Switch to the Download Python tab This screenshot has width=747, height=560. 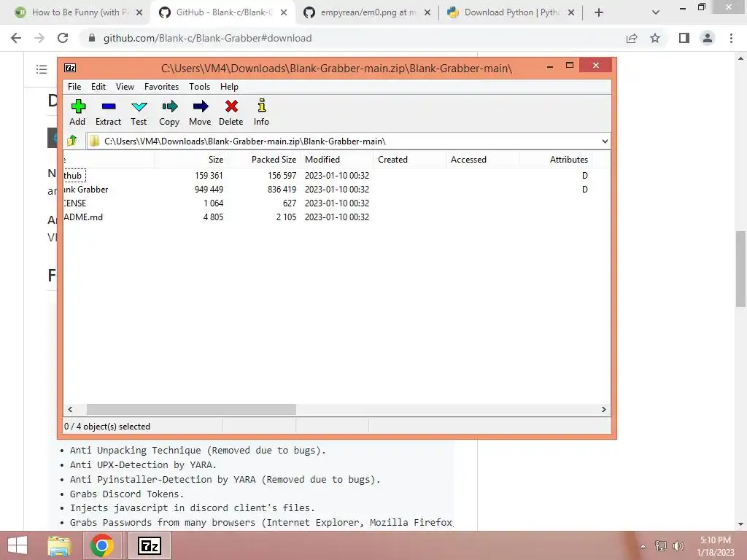(511, 12)
